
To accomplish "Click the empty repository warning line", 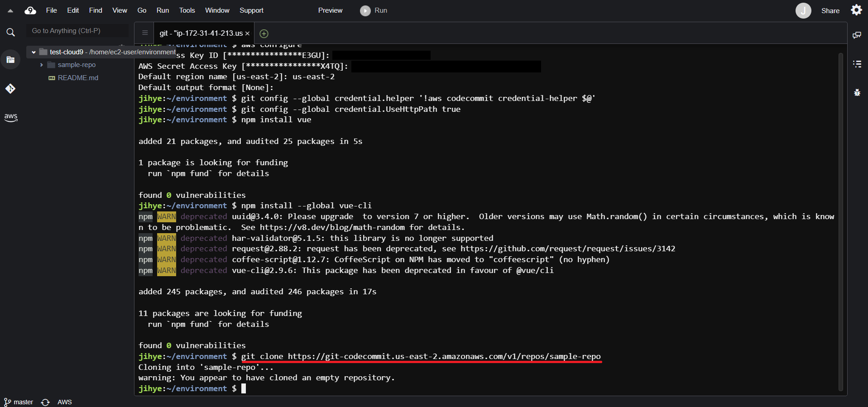I will point(266,378).
